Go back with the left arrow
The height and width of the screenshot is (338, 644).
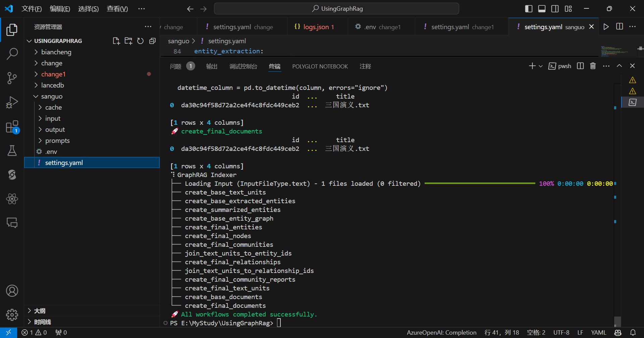coord(190,9)
